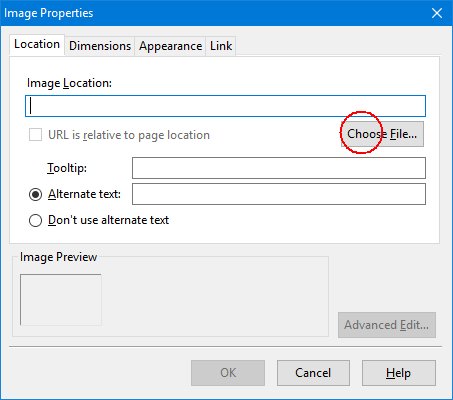The height and width of the screenshot is (400, 453).
Task: Focus the Image Location text field
Action: (x=225, y=106)
